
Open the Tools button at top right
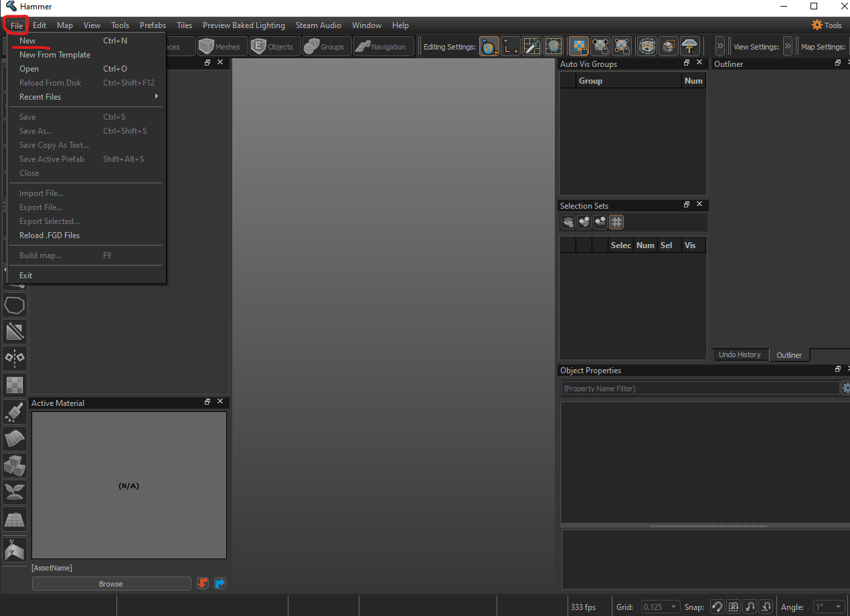tap(827, 25)
